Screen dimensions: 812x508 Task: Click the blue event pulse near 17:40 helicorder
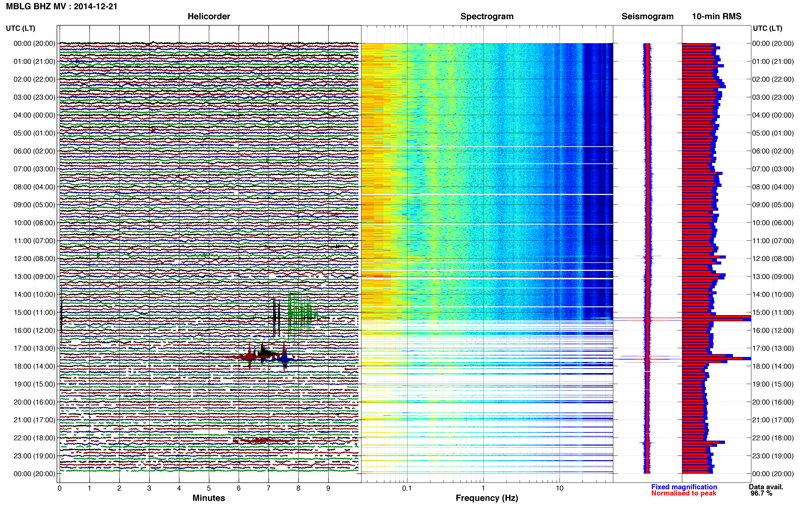285,359
